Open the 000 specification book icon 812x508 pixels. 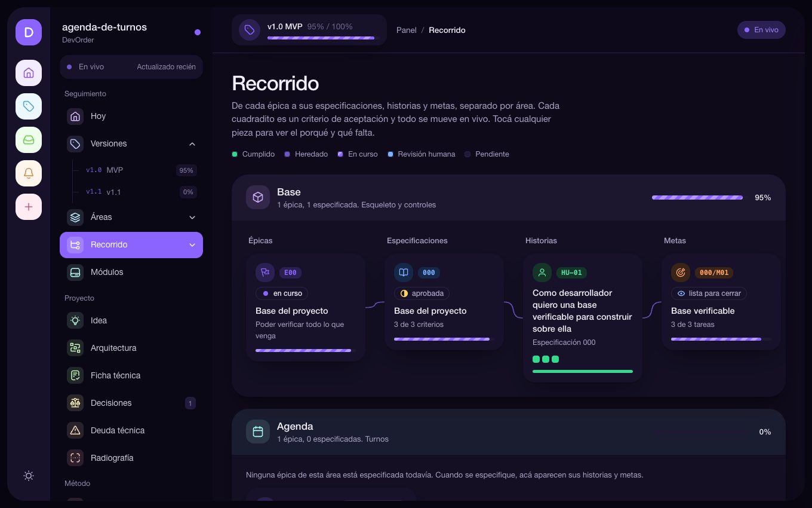(404, 273)
